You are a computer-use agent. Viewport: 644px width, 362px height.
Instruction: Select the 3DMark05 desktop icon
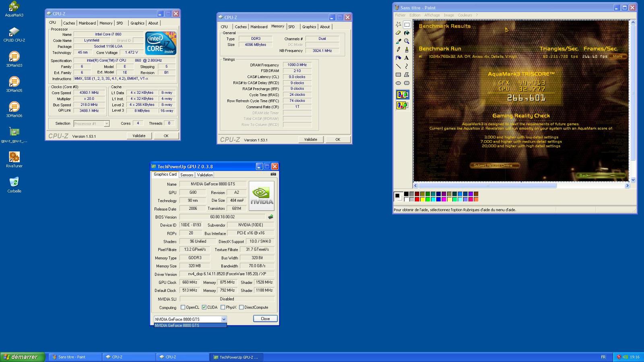point(14,84)
